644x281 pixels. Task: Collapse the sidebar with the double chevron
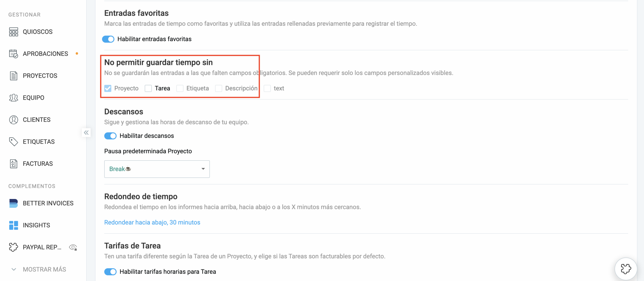click(x=86, y=132)
